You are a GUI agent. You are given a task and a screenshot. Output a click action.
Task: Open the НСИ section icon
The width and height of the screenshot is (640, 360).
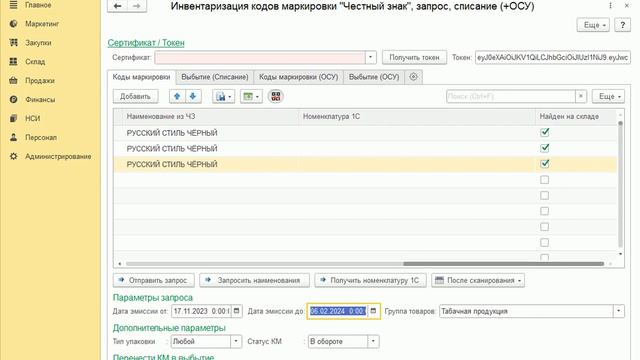pyautogui.click(x=13, y=118)
